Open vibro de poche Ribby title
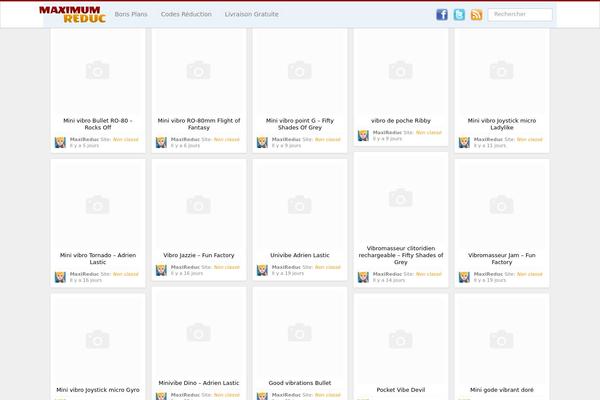Viewport: 600px width, 400px height. click(x=401, y=121)
